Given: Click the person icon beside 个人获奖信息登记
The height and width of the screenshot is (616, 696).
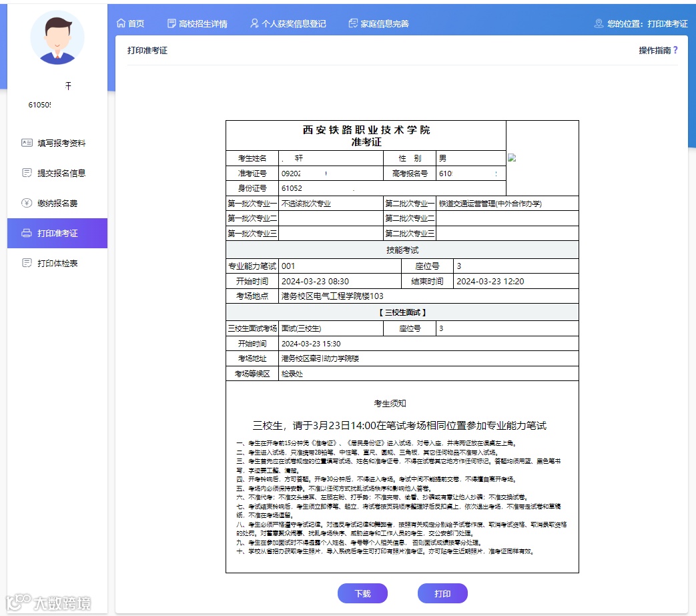Looking at the screenshot, I should (x=254, y=23).
